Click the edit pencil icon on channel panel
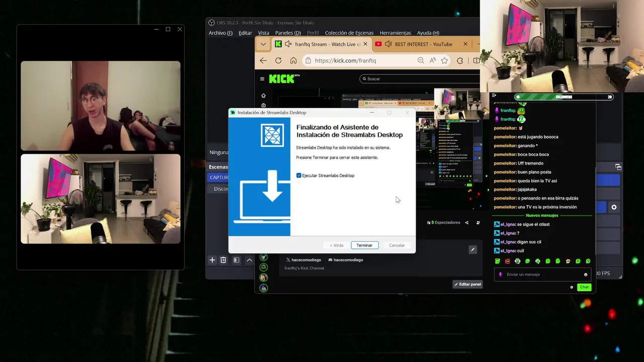 coord(472,249)
